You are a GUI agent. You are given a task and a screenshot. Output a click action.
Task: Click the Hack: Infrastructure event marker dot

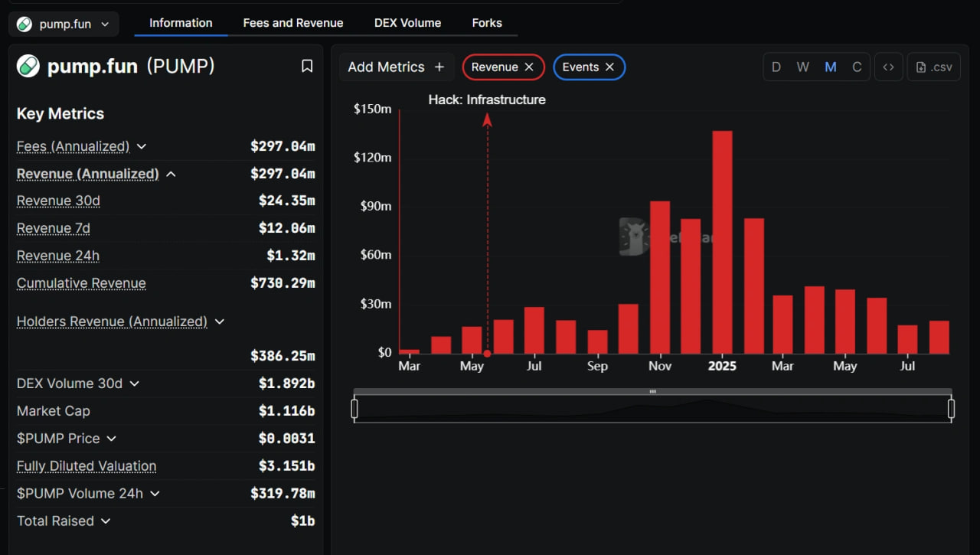pos(488,353)
